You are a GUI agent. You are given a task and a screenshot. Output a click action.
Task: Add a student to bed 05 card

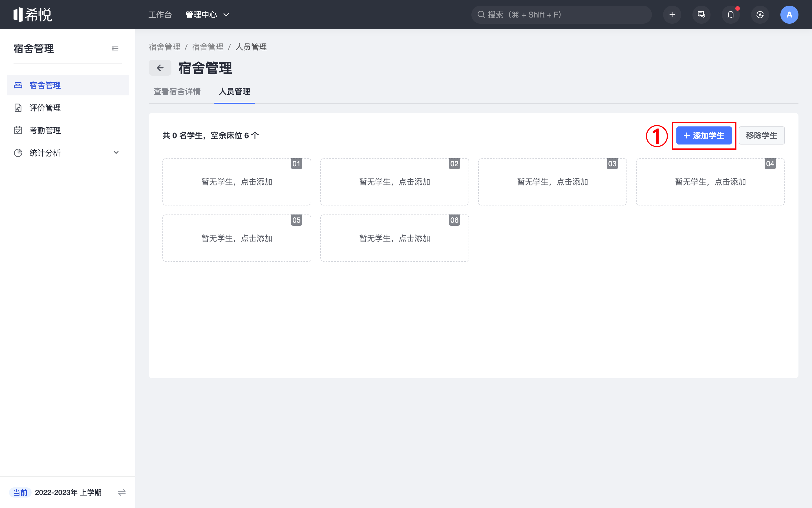pos(237,238)
